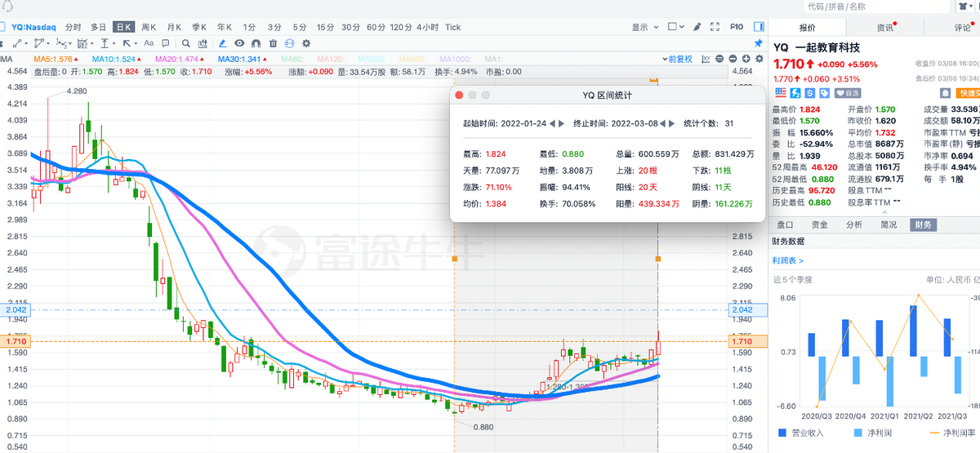Pin the chart with blue pin icon

[758, 43]
